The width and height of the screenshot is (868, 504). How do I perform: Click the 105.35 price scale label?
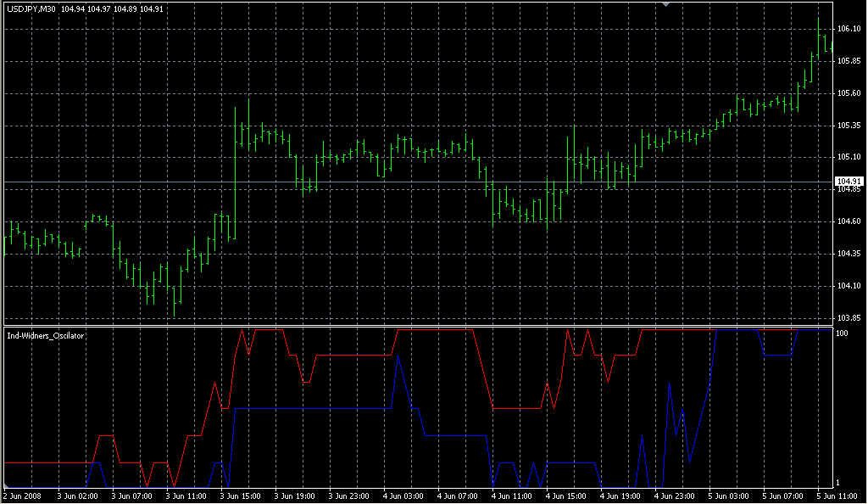pyautogui.click(x=849, y=126)
